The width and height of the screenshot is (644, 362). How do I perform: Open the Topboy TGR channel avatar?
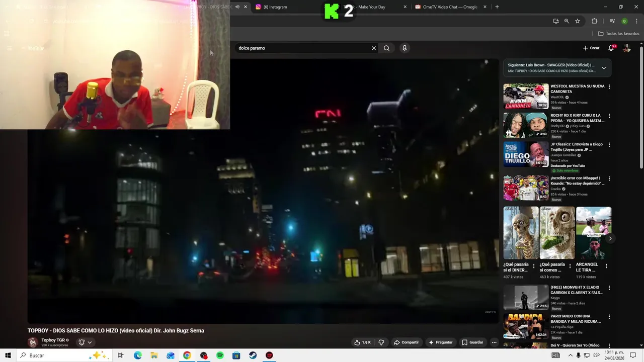click(33, 342)
